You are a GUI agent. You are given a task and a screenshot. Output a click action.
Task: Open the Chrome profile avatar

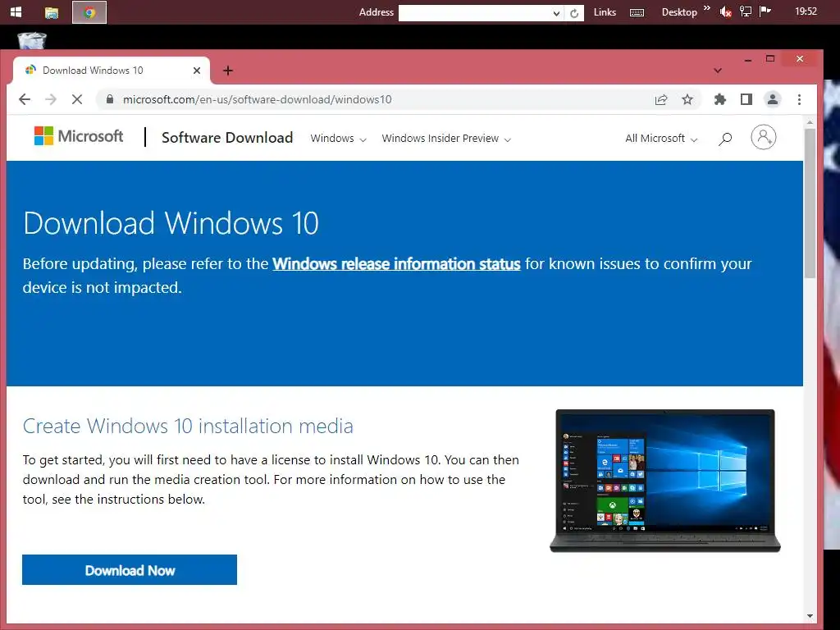click(x=773, y=99)
